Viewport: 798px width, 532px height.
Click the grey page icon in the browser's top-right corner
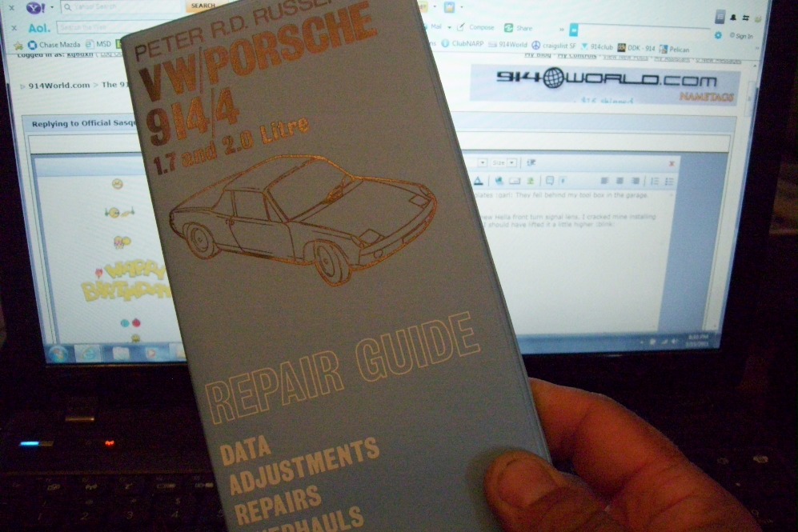pos(720,17)
